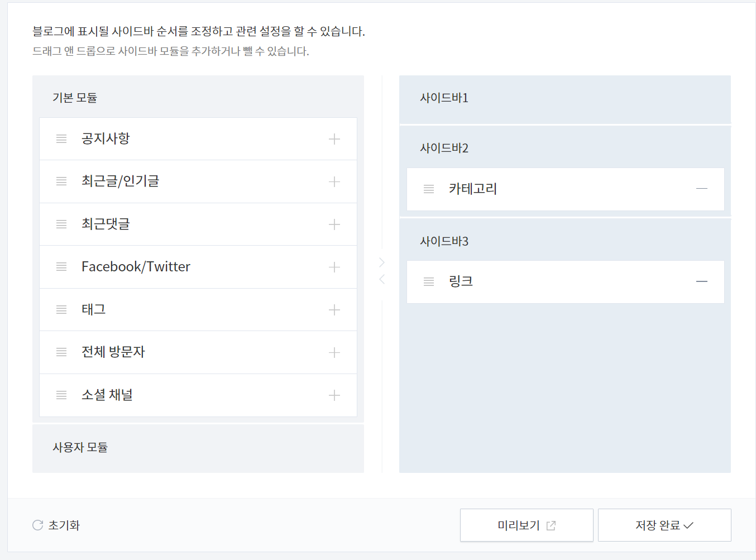Add 최근글/인기글 using its plus icon
This screenshot has height=560, width=756.
click(334, 181)
